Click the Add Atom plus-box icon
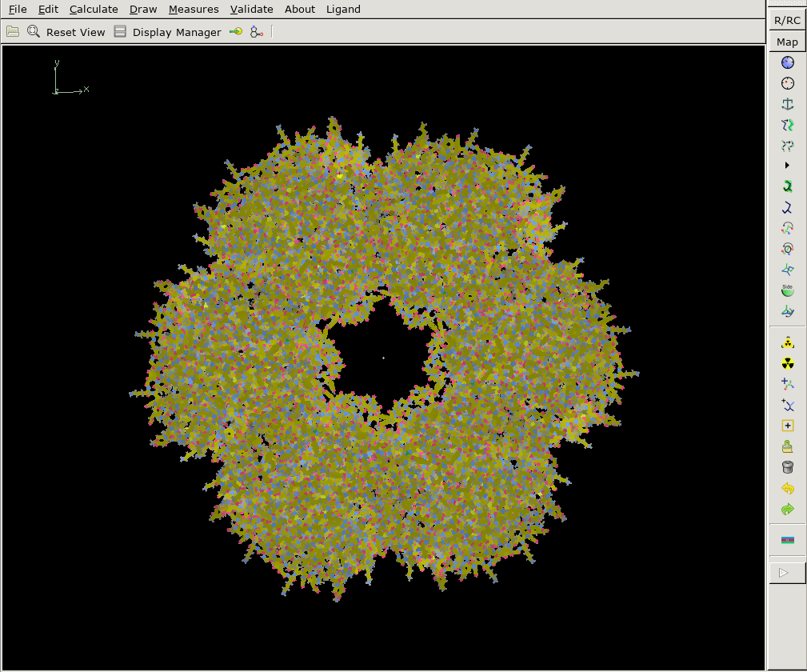Viewport: 807px width, 672px height. click(788, 426)
